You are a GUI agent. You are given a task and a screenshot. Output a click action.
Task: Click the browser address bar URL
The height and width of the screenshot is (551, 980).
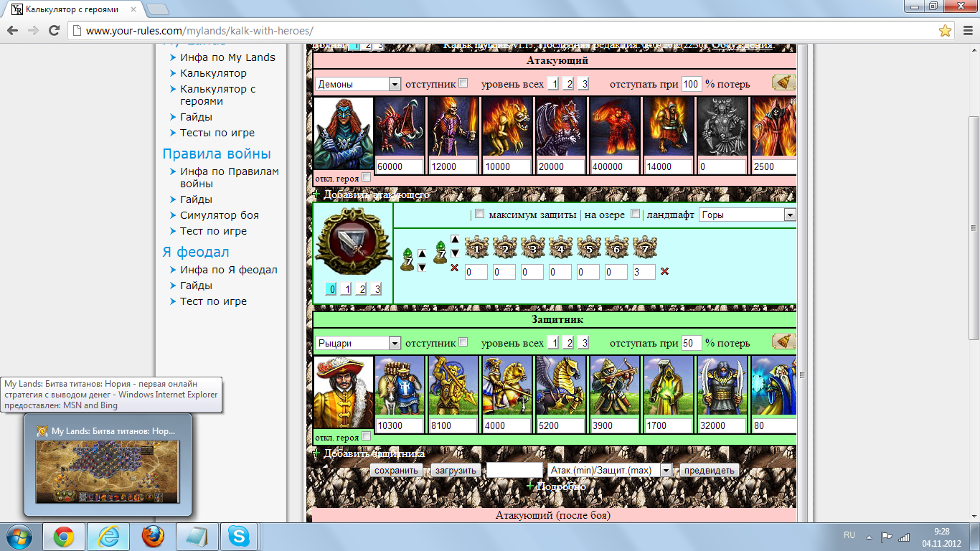[x=199, y=31]
